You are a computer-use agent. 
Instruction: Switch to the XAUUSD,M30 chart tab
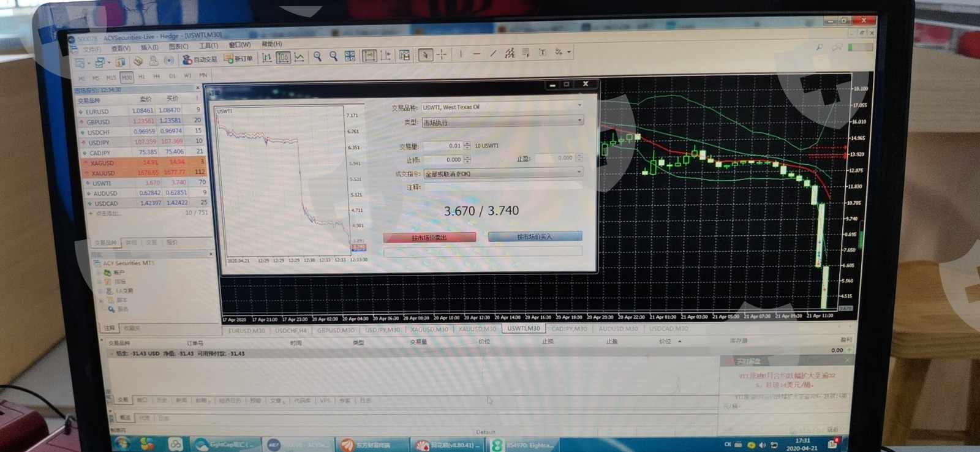(x=478, y=329)
